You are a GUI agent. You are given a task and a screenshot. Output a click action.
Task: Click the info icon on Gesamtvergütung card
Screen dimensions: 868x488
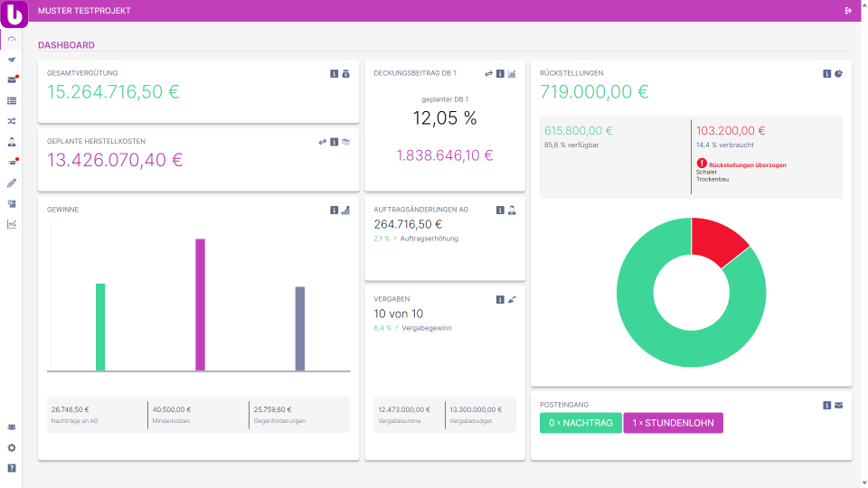coord(334,74)
